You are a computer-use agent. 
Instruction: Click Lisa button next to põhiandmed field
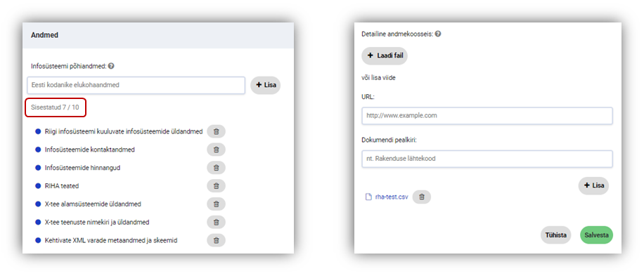pyautogui.click(x=265, y=85)
